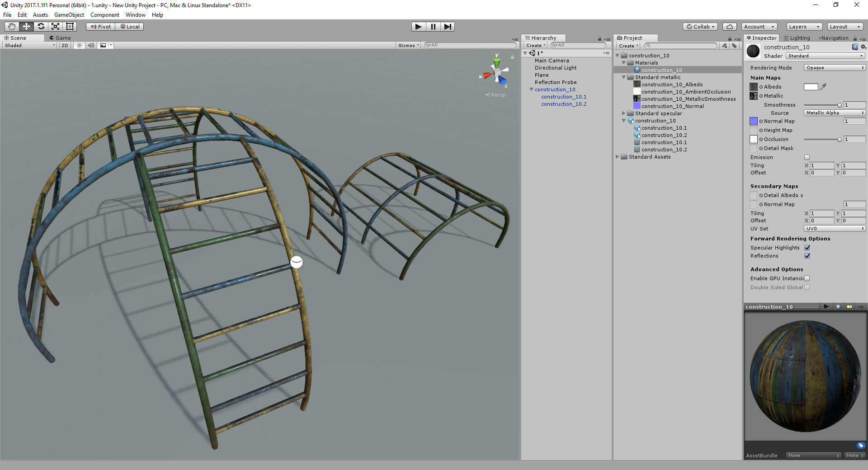Select the Scale tool
Screen dimensions: 868x470
coord(55,27)
